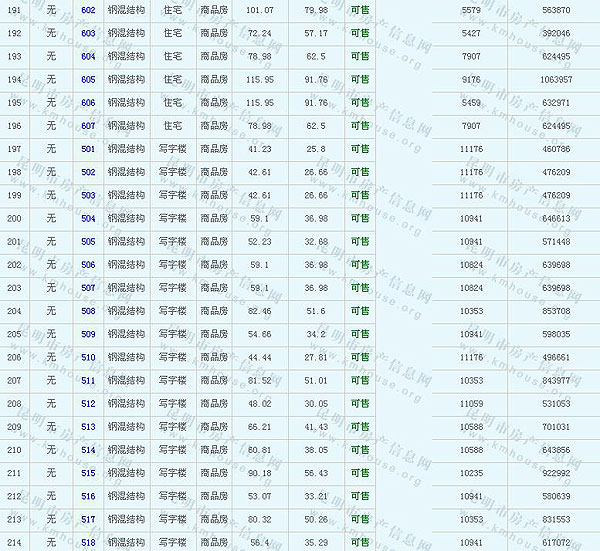Click room number 513

coord(88,427)
